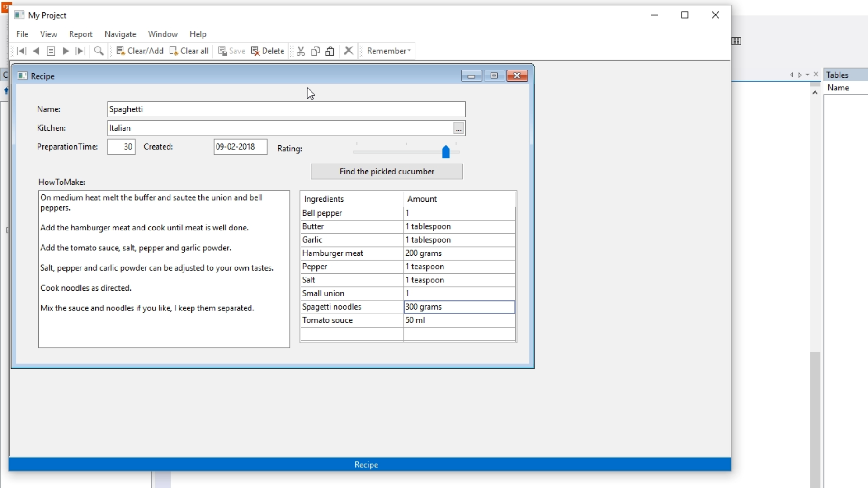The image size is (868, 488).
Task: Jump to the last record
Action: (80, 51)
